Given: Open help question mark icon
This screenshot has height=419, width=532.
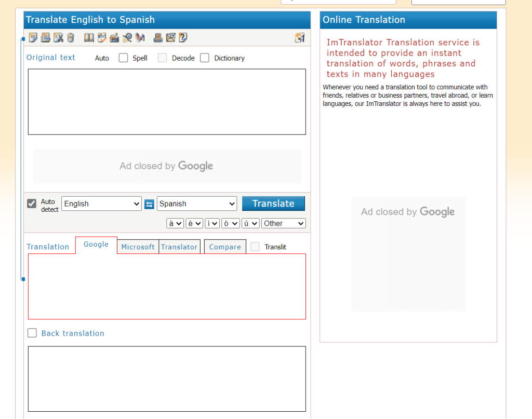Looking at the screenshot, I should tap(183, 37).
